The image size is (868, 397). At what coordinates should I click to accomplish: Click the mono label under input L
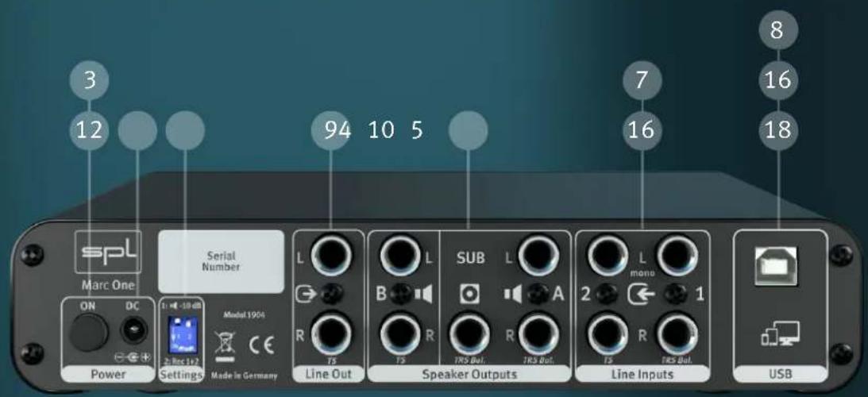pyautogui.click(x=642, y=273)
